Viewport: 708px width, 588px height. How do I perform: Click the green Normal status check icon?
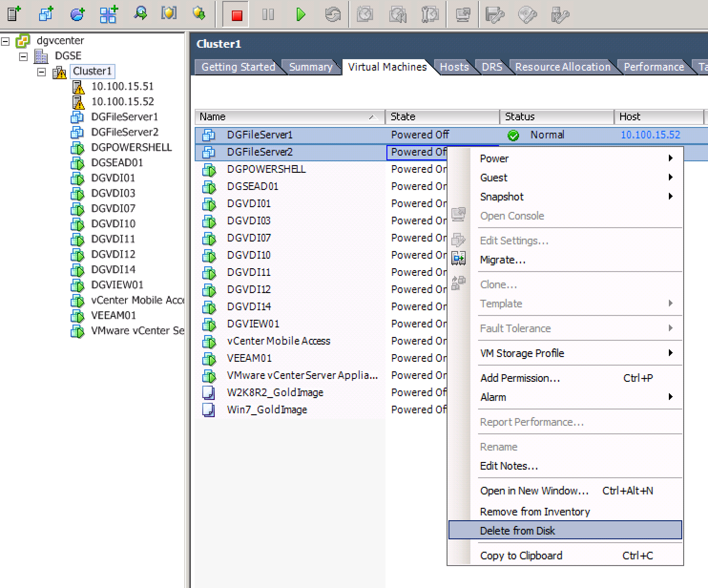point(513,136)
